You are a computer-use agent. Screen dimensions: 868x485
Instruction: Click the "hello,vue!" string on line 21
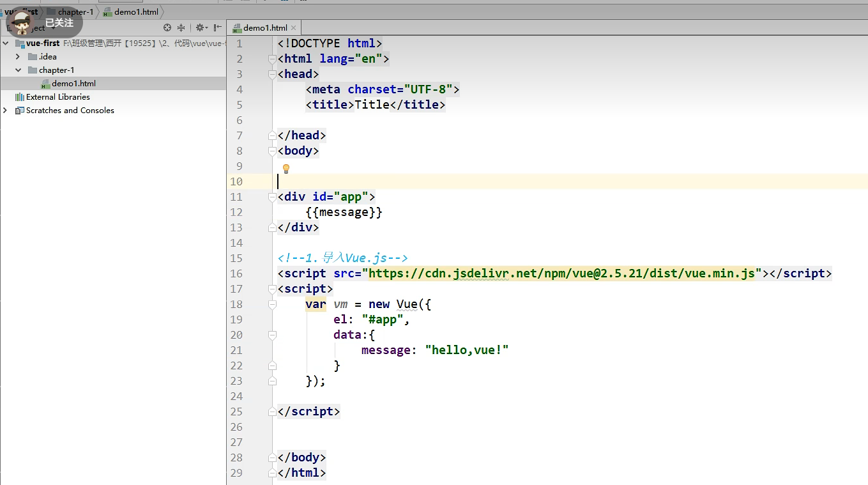point(467,350)
